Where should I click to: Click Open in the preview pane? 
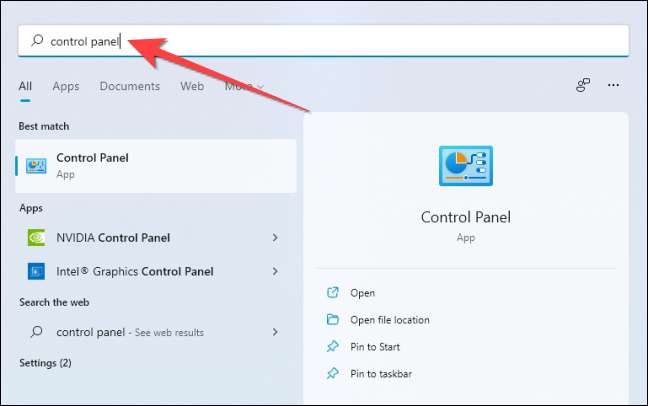click(362, 293)
